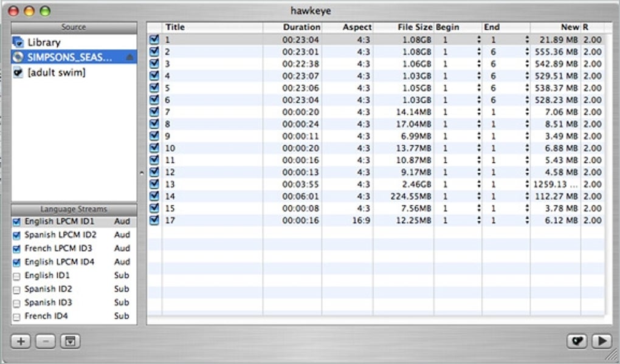This screenshot has height=364, width=620.
Task: Click duration 00:06:01 of title 14
Action: pos(300,196)
